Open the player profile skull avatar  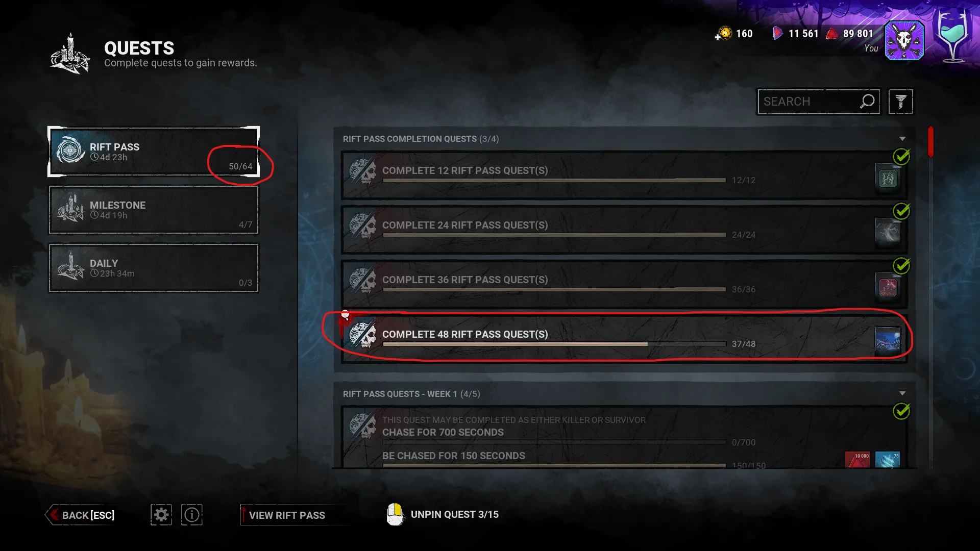point(904,40)
